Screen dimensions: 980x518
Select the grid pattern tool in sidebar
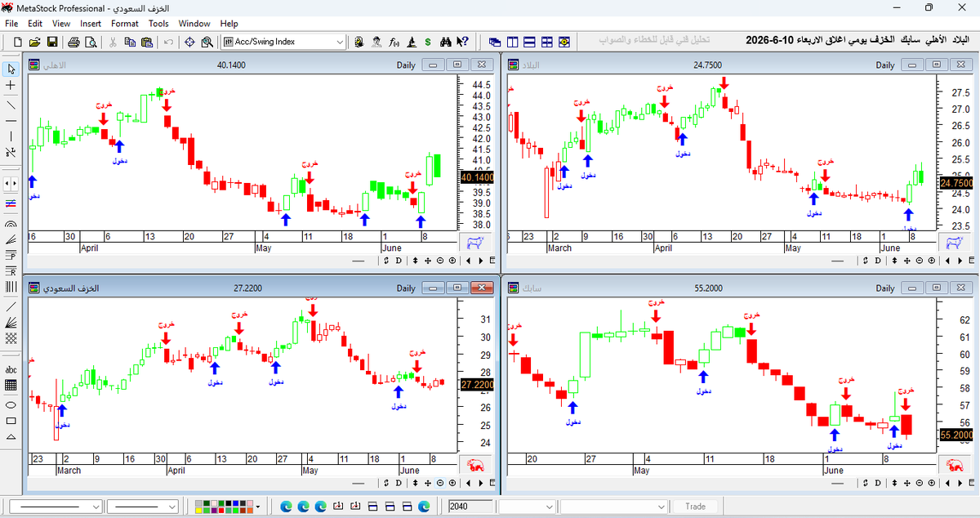point(11,385)
